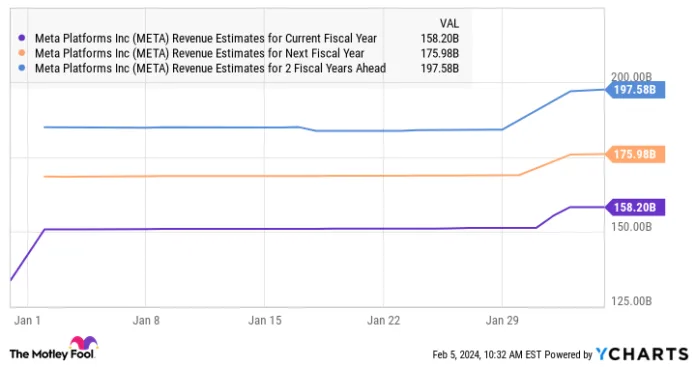
Task: Click the VAL column header in legend
Action: point(449,23)
